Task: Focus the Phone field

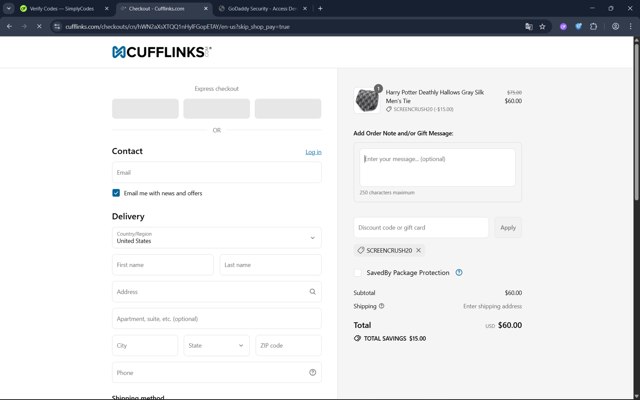Action: (x=216, y=372)
